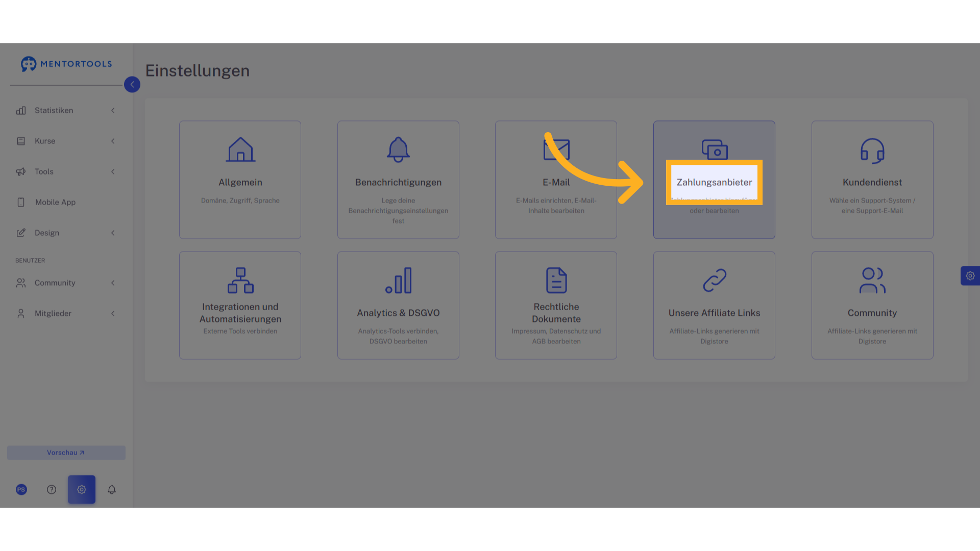This screenshot has width=980, height=551.
Task: Click the Statistiken bar chart icon
Action: tap(21, 111)
